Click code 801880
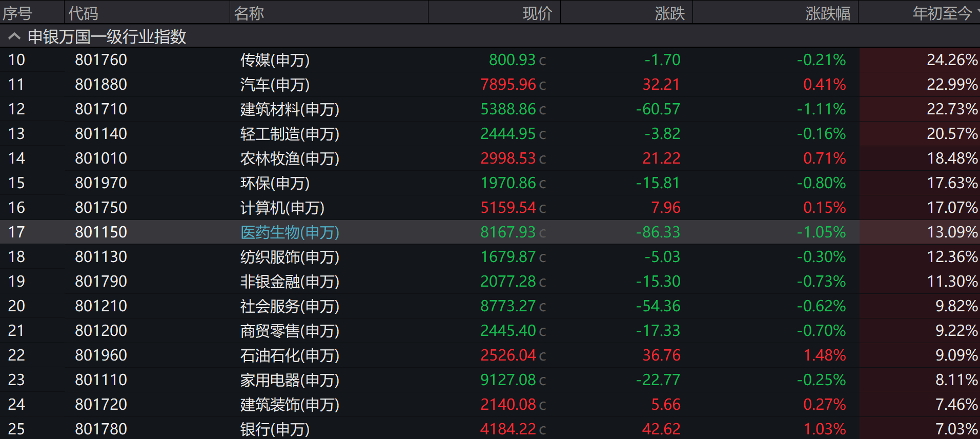Viewport: 980px width, 439px height. coord(101,85)
